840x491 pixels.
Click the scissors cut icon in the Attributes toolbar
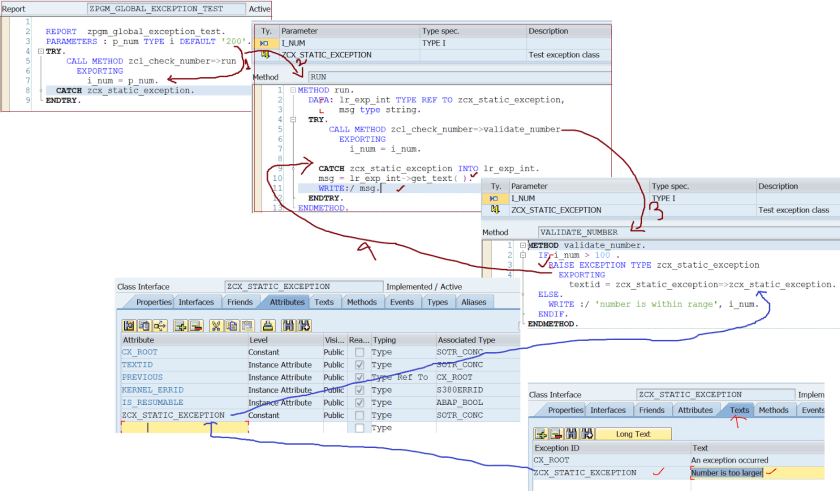217,325
